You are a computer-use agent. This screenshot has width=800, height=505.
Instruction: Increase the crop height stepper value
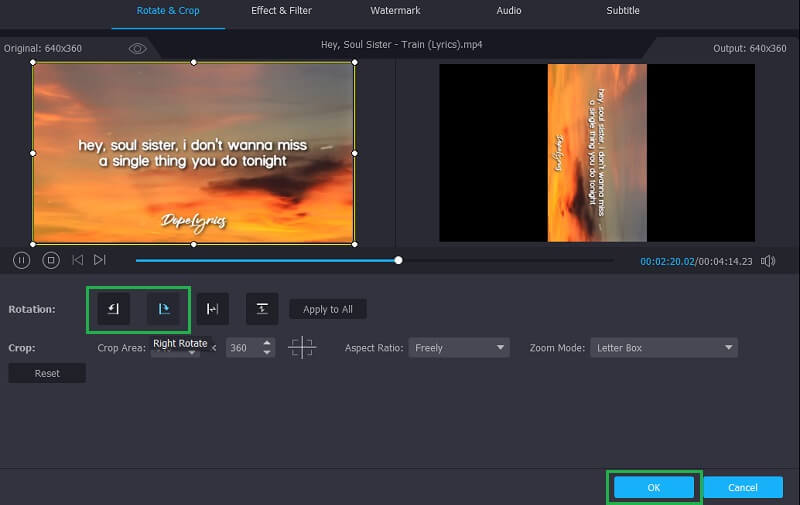tap(267, 343)
